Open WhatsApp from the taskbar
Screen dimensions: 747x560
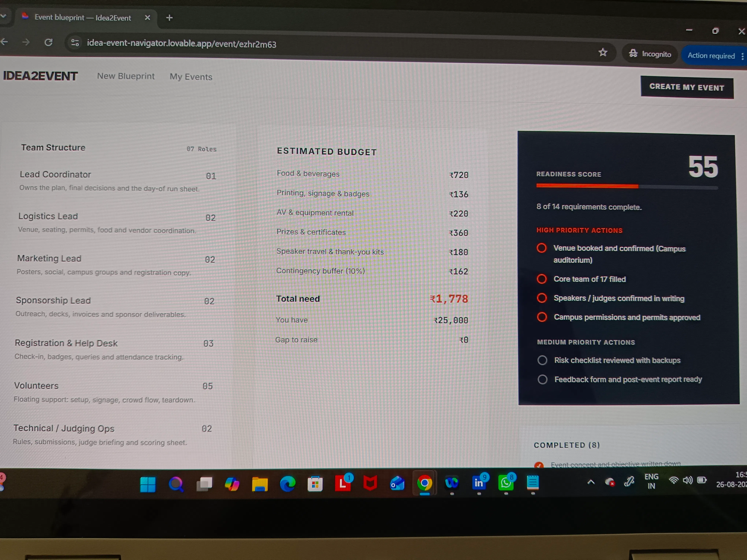coord(506,483)
